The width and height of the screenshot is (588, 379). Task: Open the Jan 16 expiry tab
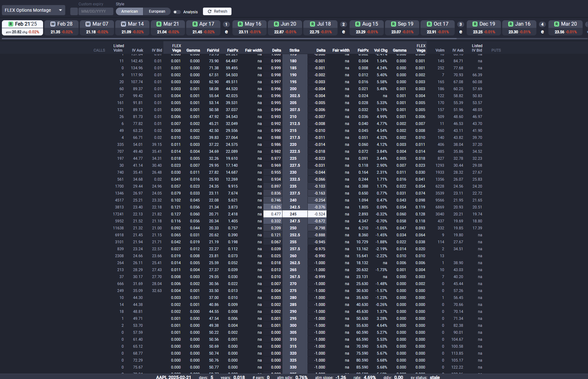tap(519, 28)
